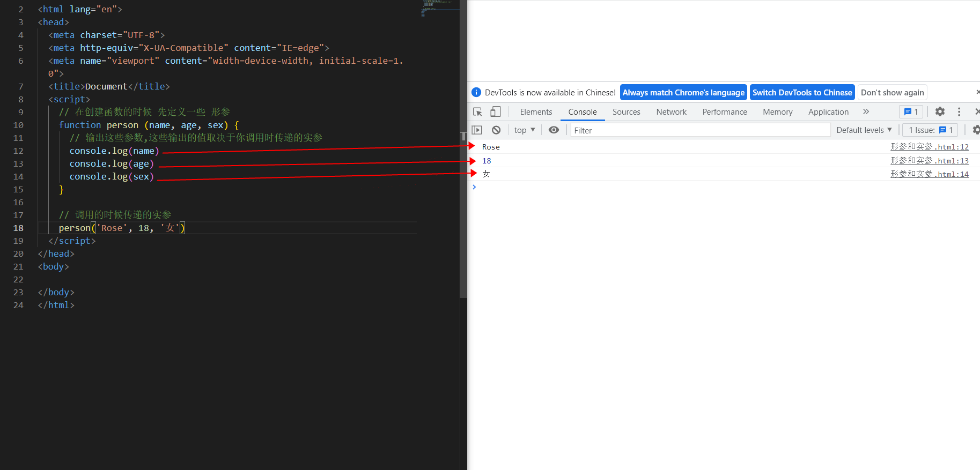
Task: Open console settings gear beside Issues
Action: (976, 130)
